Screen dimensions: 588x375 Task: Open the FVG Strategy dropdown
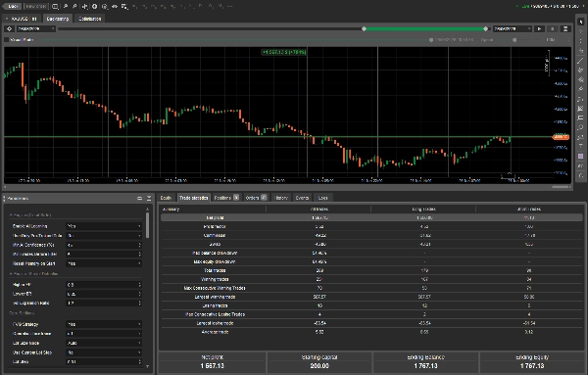tap(104, 324)
